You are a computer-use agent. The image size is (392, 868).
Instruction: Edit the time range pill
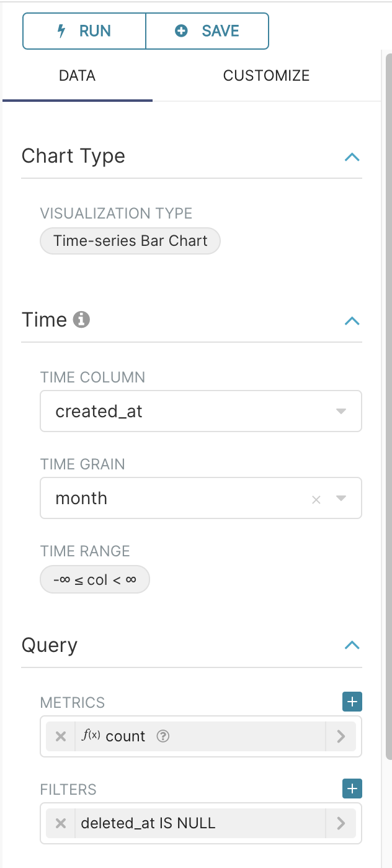[94, 580]
